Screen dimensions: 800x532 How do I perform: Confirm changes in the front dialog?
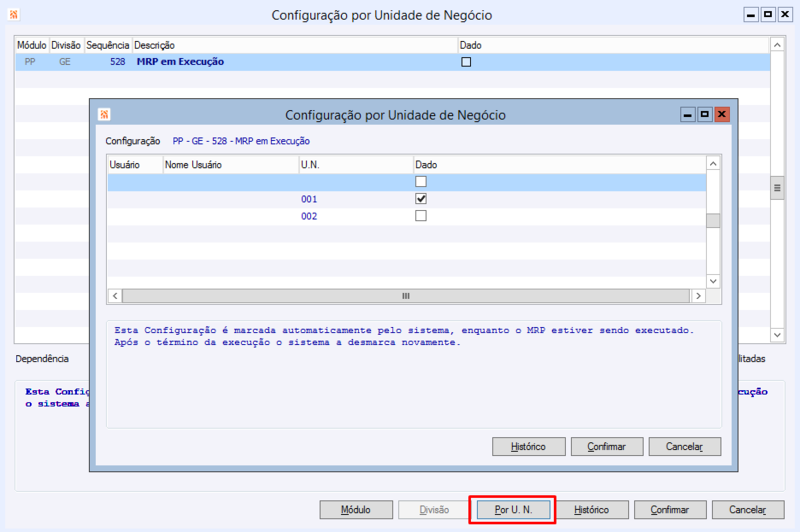(x=607, y=446)
